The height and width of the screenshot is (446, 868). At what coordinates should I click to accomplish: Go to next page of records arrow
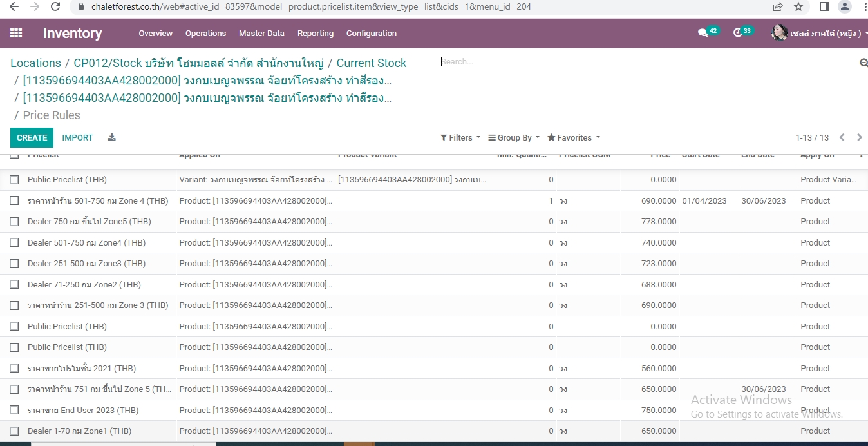point(859,137)
